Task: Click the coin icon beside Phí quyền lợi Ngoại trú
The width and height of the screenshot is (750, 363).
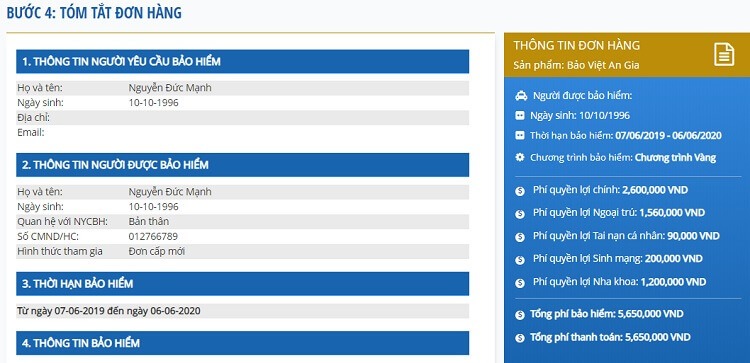Action: pyautogui.click(x=520, y=214)
